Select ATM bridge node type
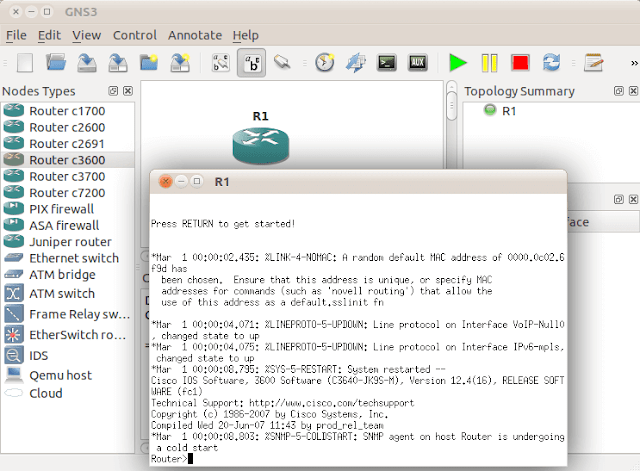640x471 pixels. pyautogui.click(x=68, y=274)
